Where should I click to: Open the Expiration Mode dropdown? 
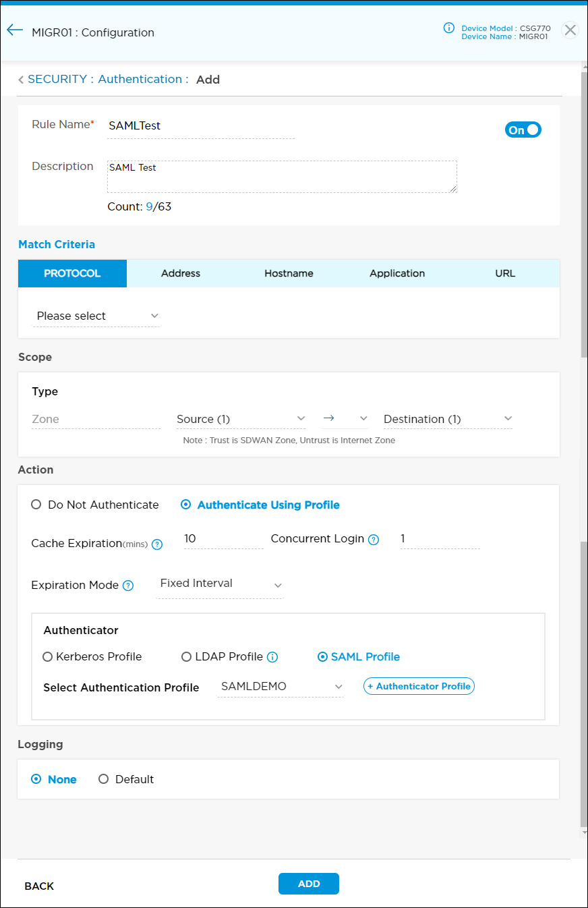(x=219, y=584)
